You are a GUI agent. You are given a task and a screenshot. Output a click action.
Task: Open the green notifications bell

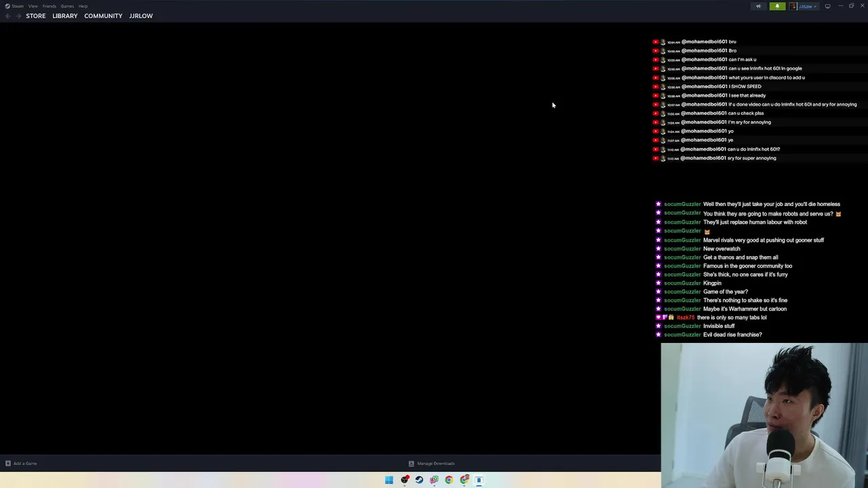pos(777,6)
